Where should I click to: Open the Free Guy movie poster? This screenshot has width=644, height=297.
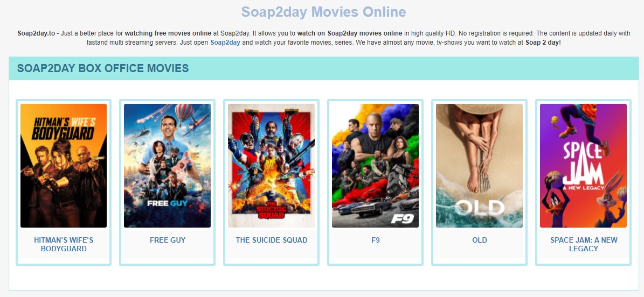point(167,166)
